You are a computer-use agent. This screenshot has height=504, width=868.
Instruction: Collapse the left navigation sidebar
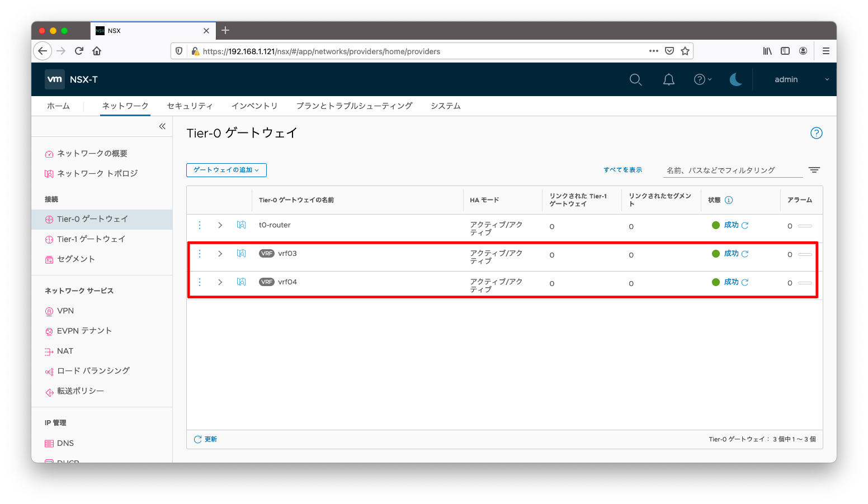[162, 126]
